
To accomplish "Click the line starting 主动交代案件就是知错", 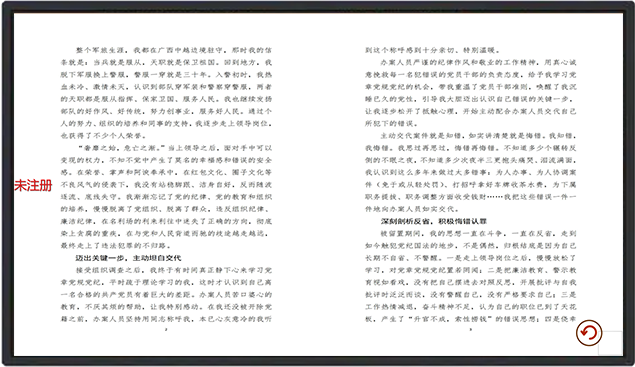I will coord(478,136).
